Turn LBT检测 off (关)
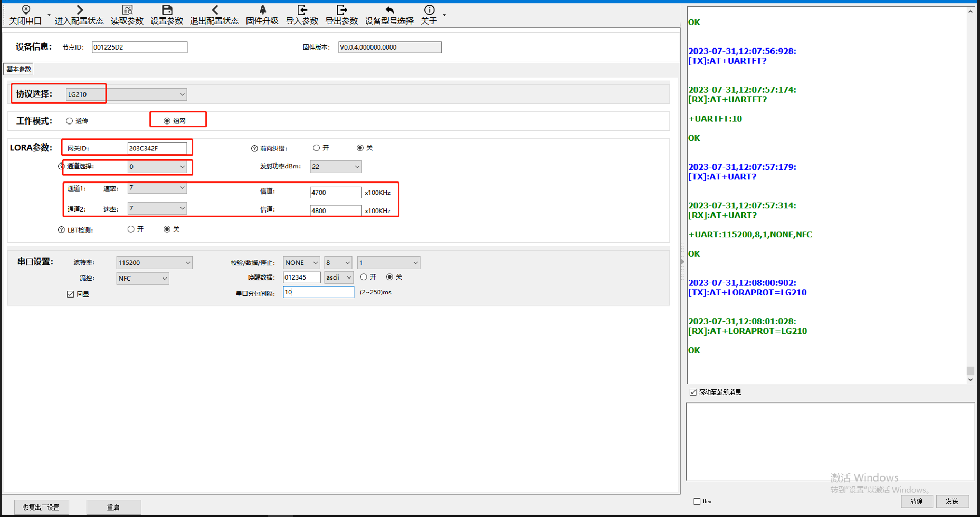This screenshot has height=517, width=980. tap(167, 229)
